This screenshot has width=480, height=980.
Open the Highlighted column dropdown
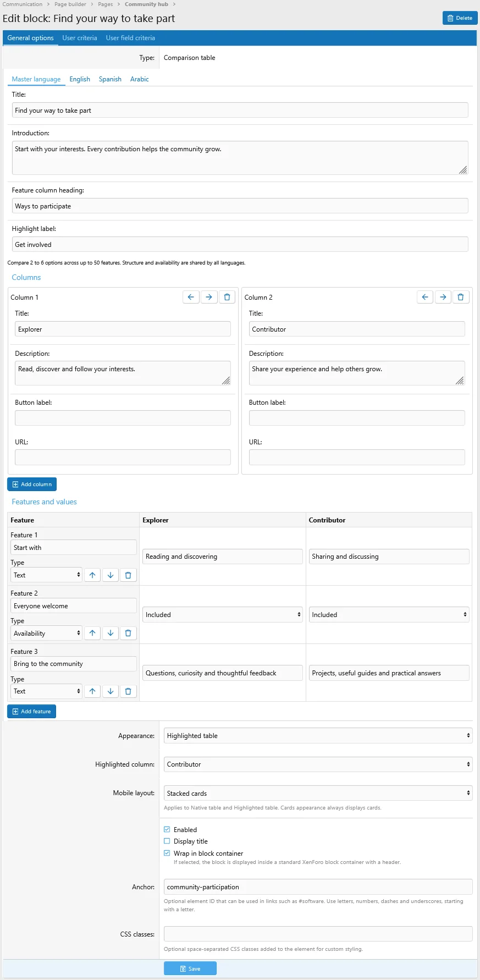click(x=318, y=764)
